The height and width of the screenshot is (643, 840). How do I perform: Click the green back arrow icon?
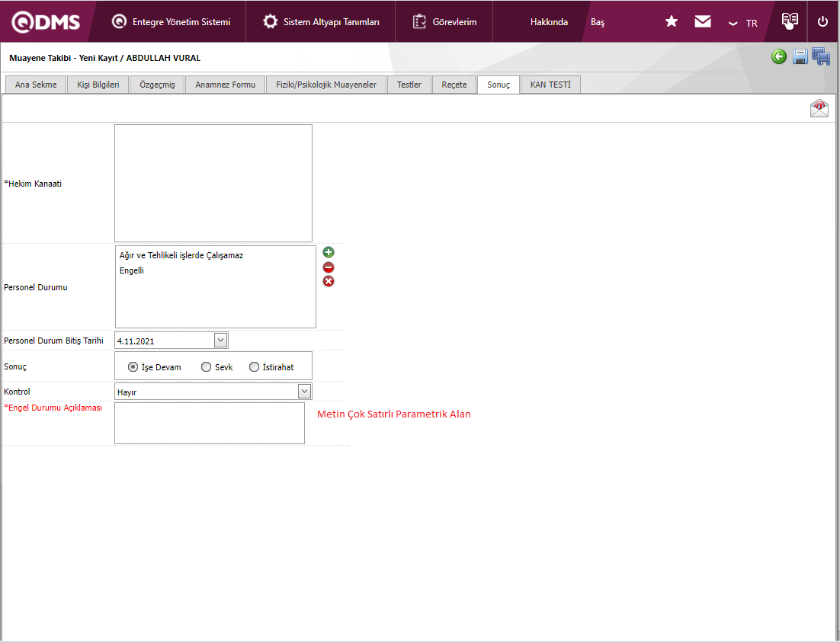tap(778, 56)
